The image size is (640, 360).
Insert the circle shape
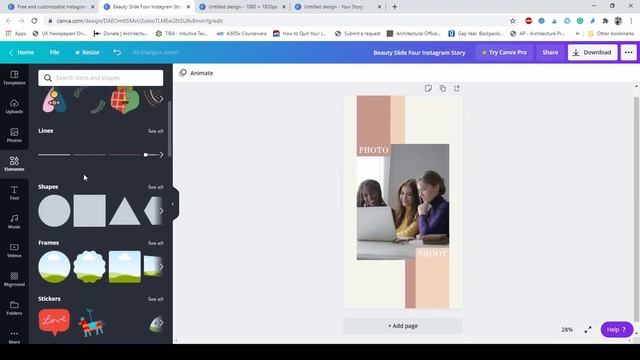coord(54,211)
